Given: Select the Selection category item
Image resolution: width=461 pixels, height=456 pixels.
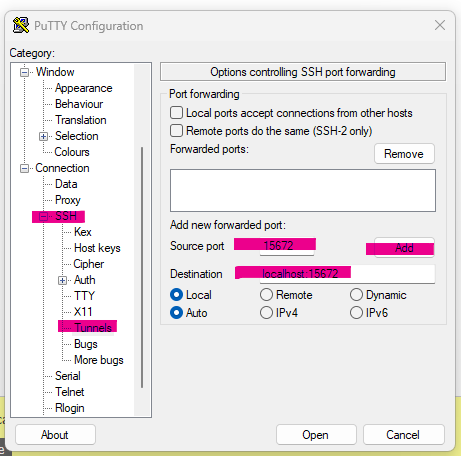Looking at the screenshot, I should (x=77, y=136).
